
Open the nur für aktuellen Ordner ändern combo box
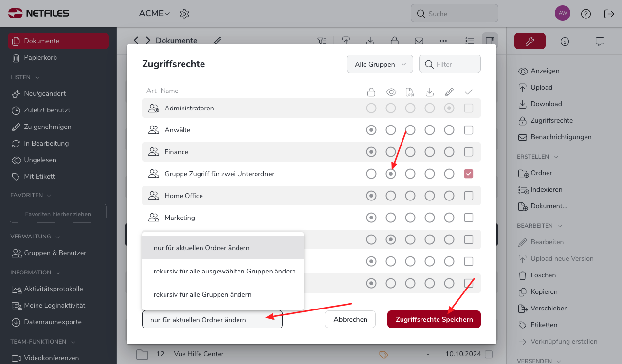point(212,320)
